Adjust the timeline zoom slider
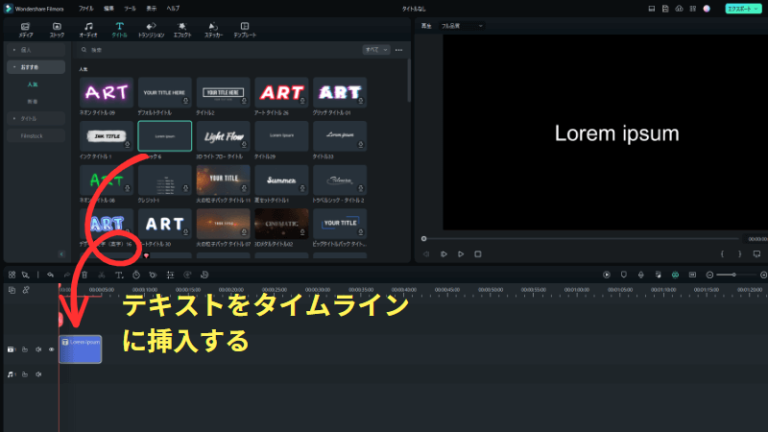This screenshot has height=432, width=768. coord(734,275)
